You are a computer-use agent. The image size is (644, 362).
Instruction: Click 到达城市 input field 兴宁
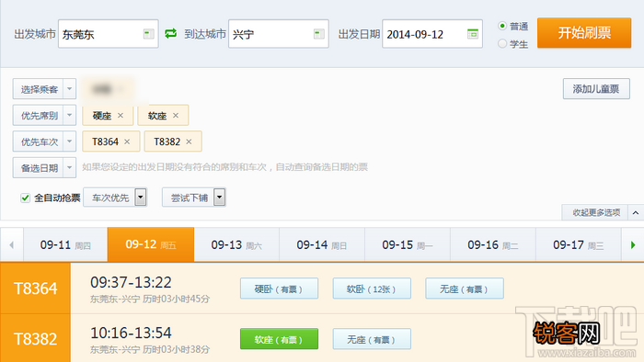pyautogui.click(x=279, y=34)
